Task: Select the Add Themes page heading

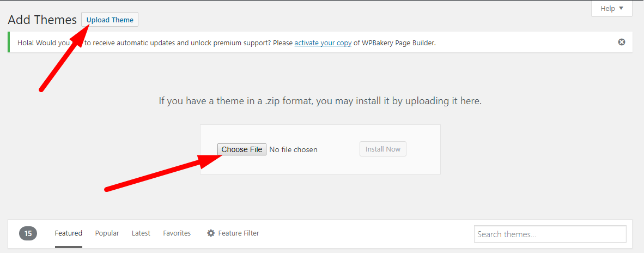Action: click(42, 20)
